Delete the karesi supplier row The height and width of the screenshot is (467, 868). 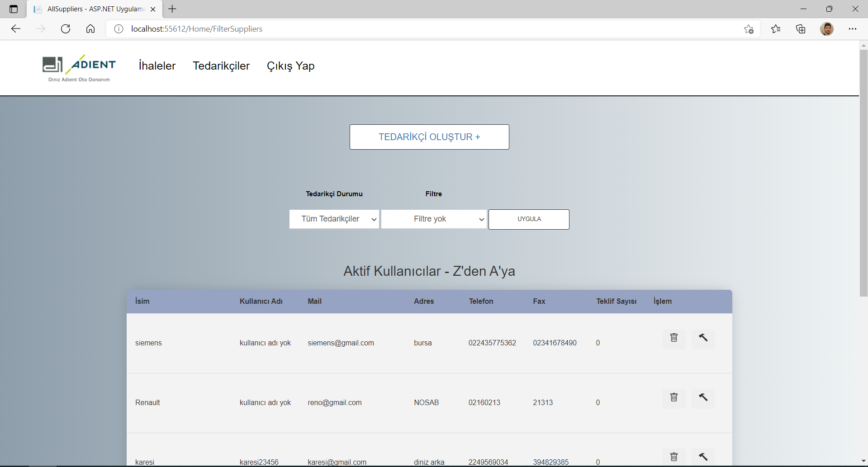click(x=674, y=457)
